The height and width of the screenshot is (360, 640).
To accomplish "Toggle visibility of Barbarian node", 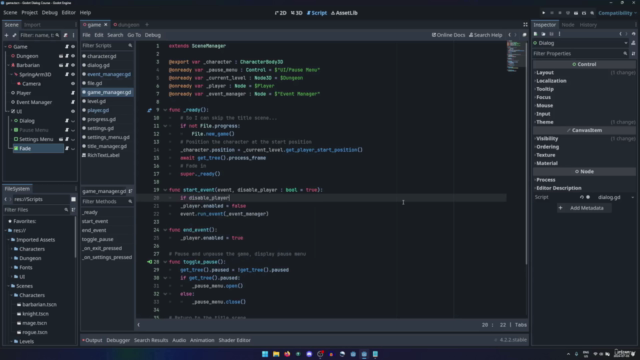I will pyautogui.click(x=73, y=65).
